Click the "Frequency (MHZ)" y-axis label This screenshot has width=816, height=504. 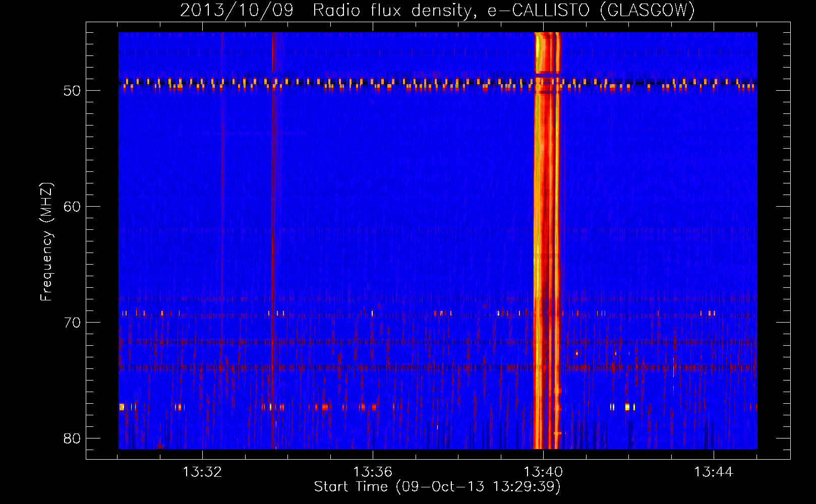(46, 242)
